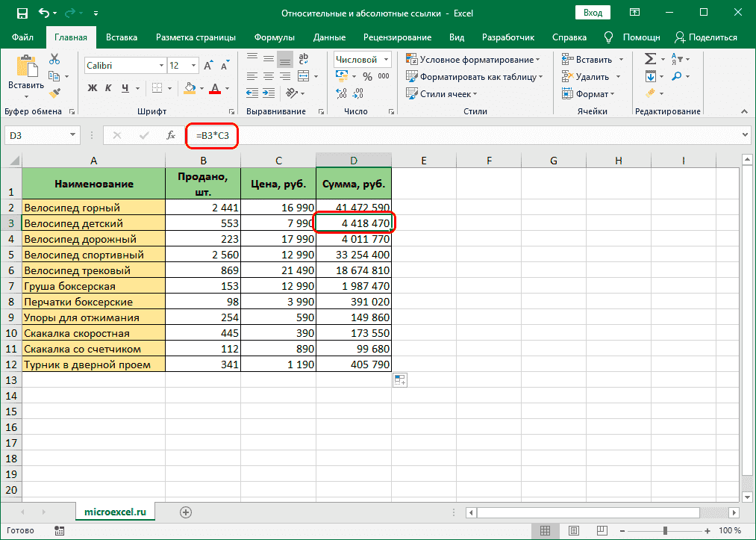Click the Merge and Center icon

click(x=304, y=75)
